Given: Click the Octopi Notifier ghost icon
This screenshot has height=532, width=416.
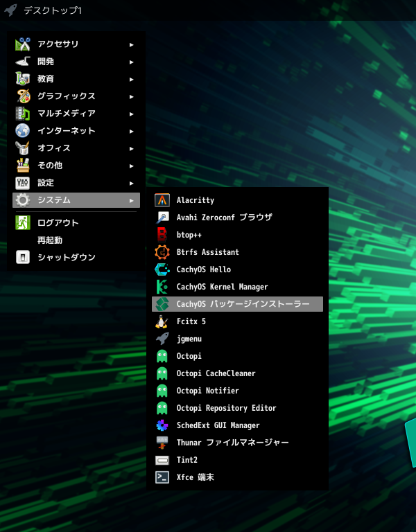Looking at the screenshot, I should tap(162, 391).
